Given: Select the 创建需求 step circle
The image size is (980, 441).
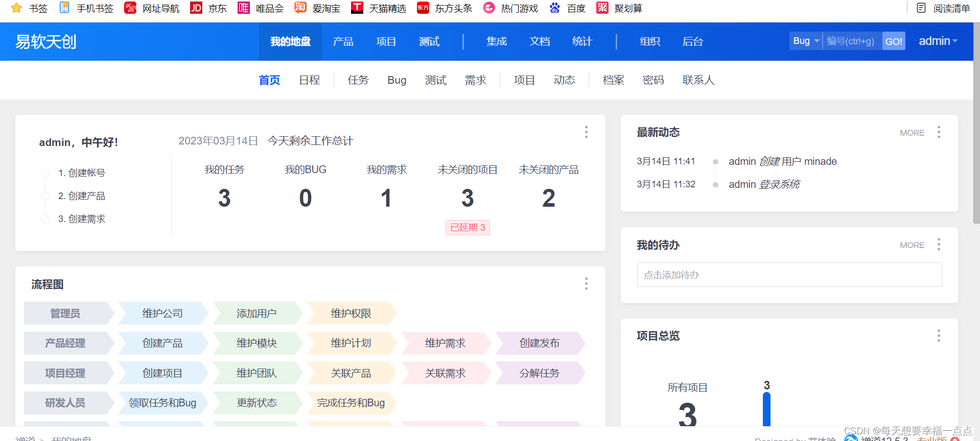Looking at the screenshot, I should click(x=45, y=219).
